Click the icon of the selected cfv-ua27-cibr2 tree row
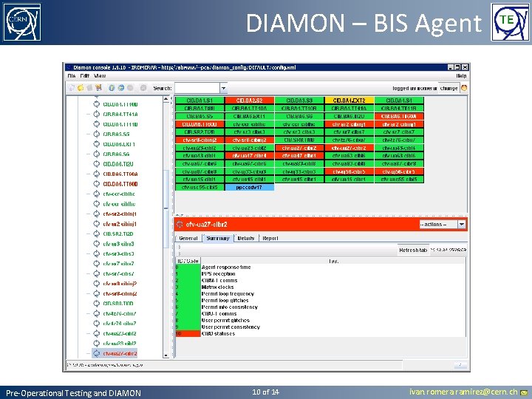Screen dimensions: 532x399 click(x=96, y=353)
